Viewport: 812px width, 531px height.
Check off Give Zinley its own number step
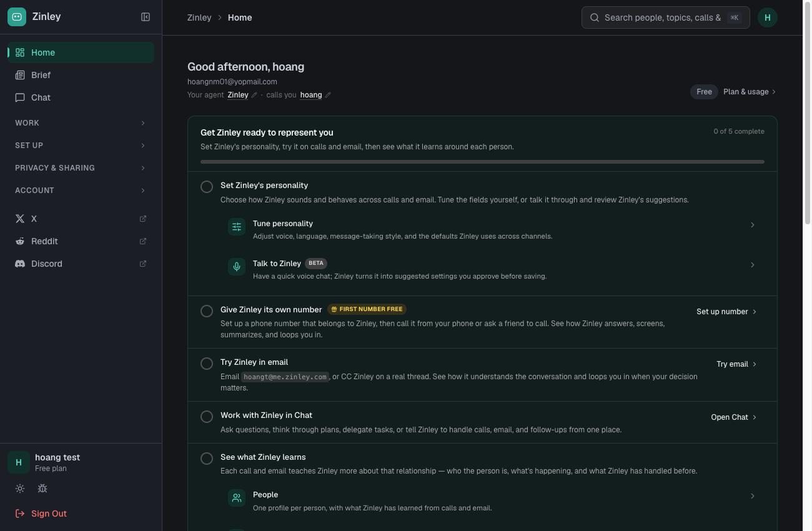click(207, 311)
